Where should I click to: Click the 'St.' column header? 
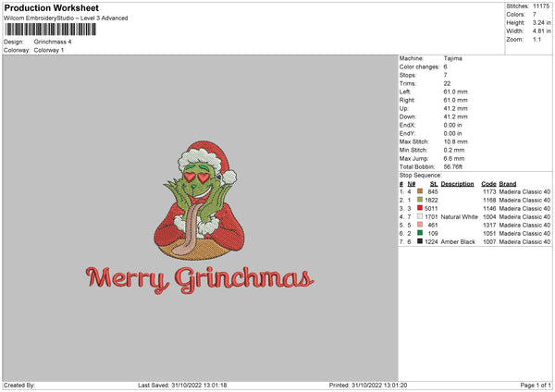click(434, 184)
